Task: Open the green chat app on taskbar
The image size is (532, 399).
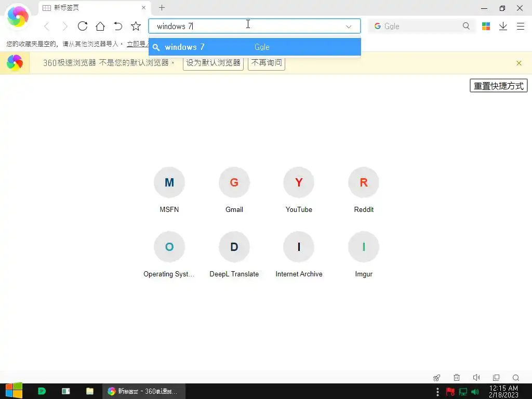Action: 42,391
